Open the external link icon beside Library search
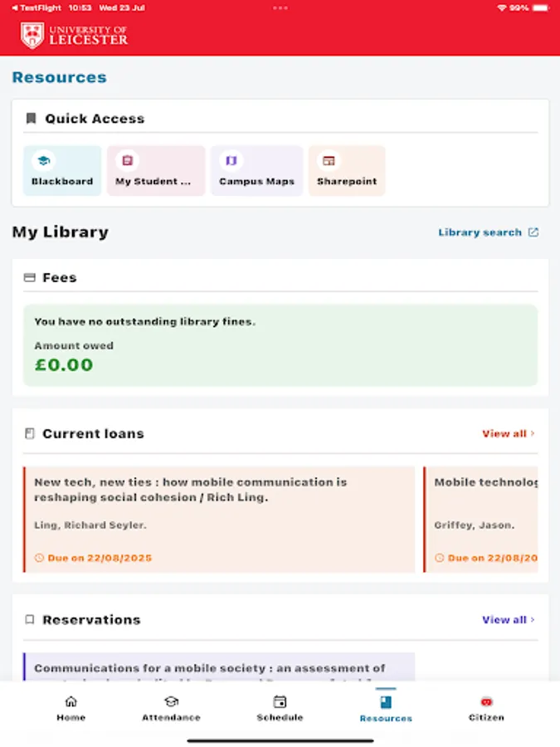560x747 pixels. [534, 232]
